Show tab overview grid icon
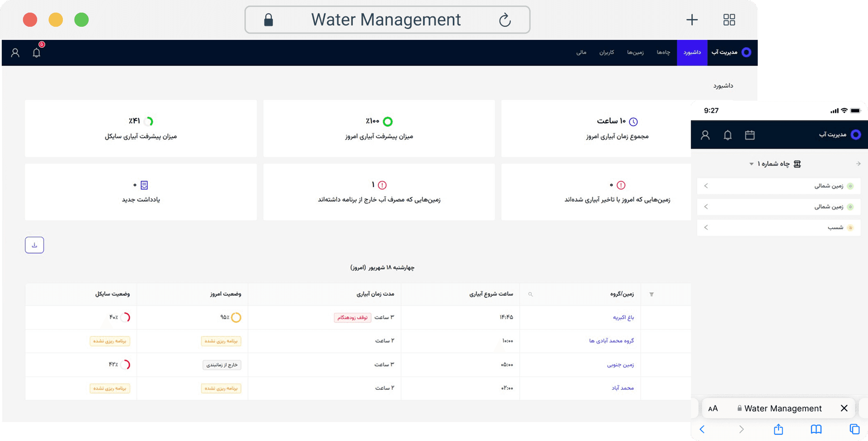The height and width of the screenshot is (441, 868). [729, 20]
